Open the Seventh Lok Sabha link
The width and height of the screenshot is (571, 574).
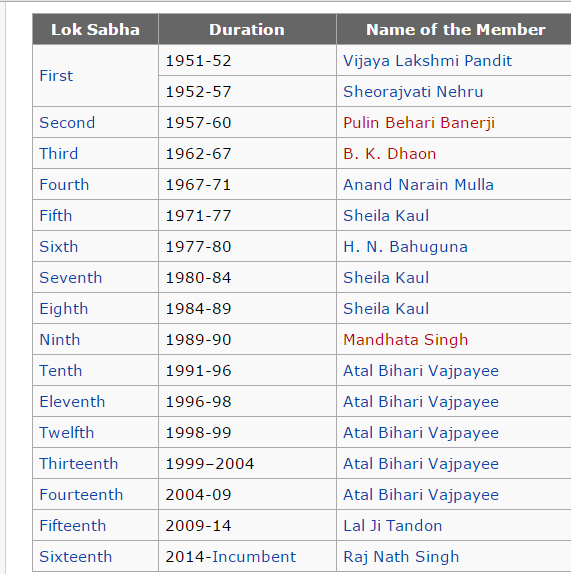point(71,277)
